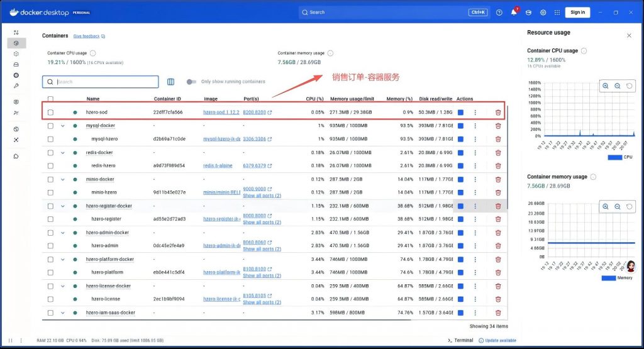Open settings gear in the top bar
This screenshot has width=644, height=349.
click(543, 13)
